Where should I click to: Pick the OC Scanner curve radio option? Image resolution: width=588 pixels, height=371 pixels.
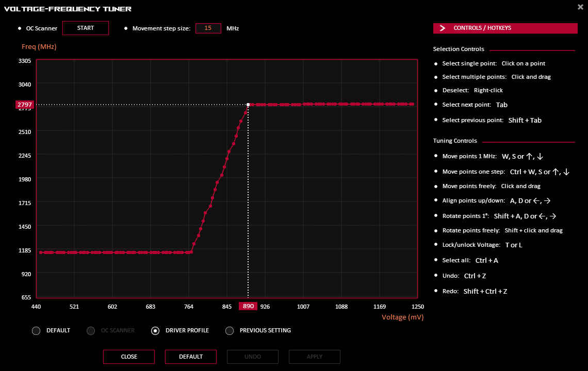(x=91, y=331)
